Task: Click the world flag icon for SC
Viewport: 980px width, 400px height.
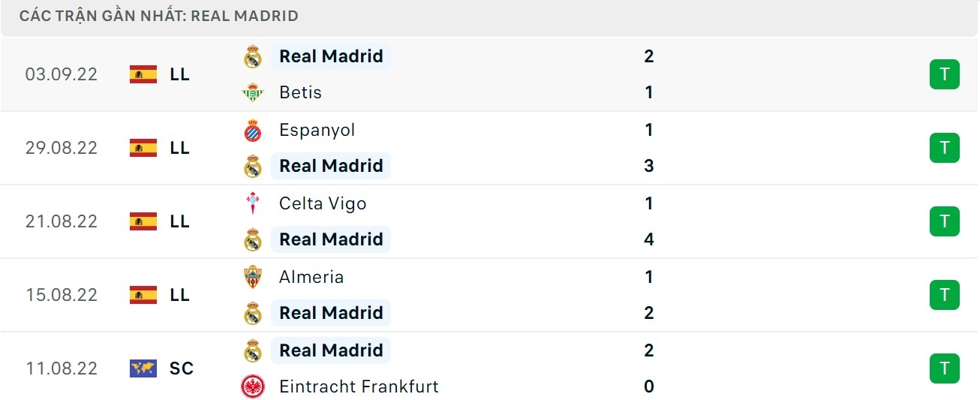Action: [x=143, y=368]
